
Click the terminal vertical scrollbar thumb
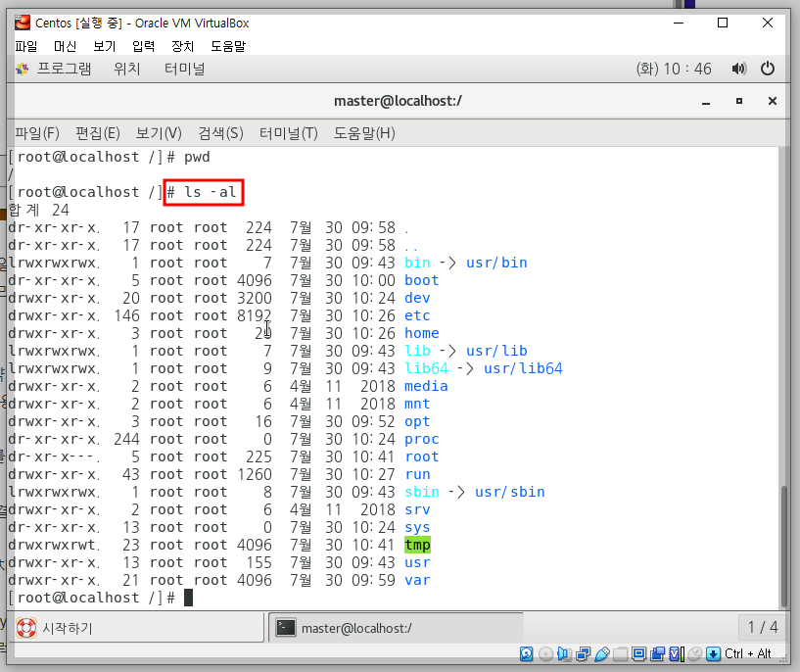coord(784,547)
